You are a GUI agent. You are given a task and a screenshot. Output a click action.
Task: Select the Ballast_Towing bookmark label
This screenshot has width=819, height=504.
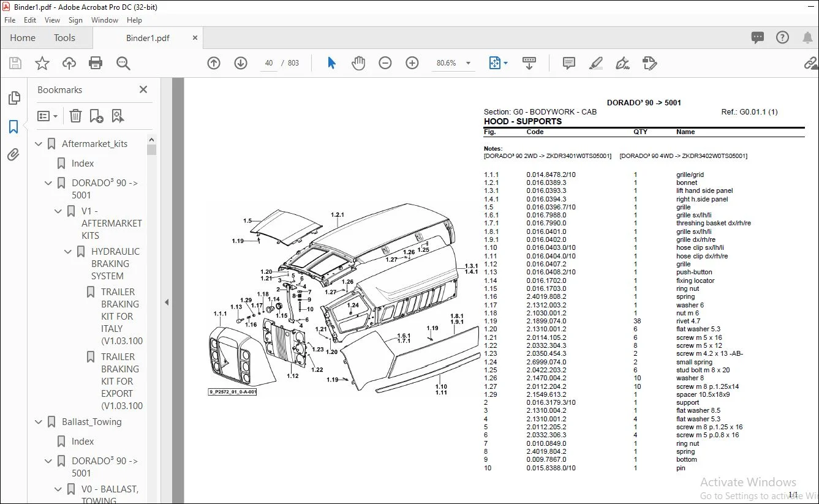pos(92,422)
